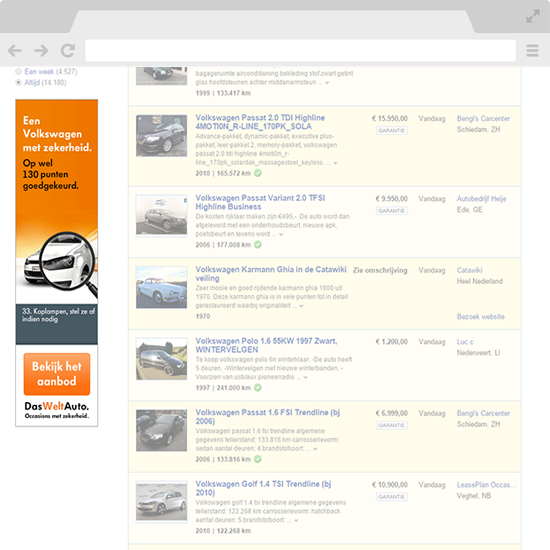
Task: Click price '€ 1.200,00'
Action: [x=391, y=342]
